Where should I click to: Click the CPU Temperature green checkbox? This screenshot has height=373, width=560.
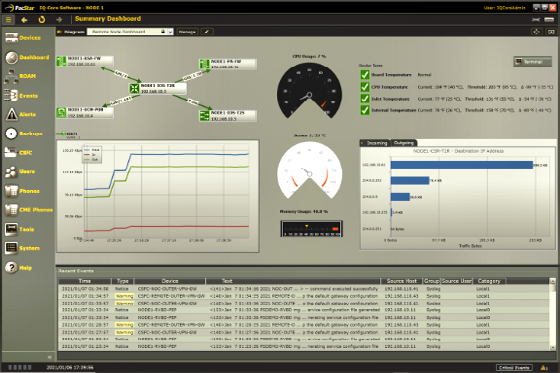click(x=365, y=87)
